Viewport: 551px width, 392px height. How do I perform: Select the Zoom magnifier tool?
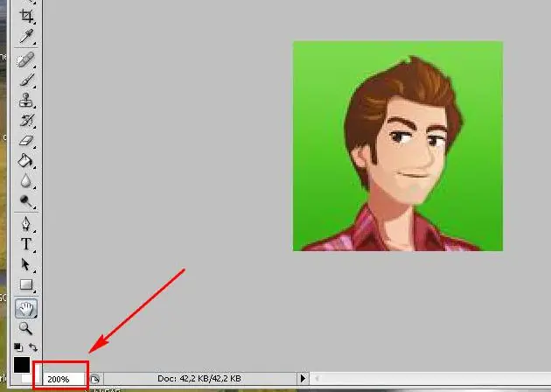point(26,328)
